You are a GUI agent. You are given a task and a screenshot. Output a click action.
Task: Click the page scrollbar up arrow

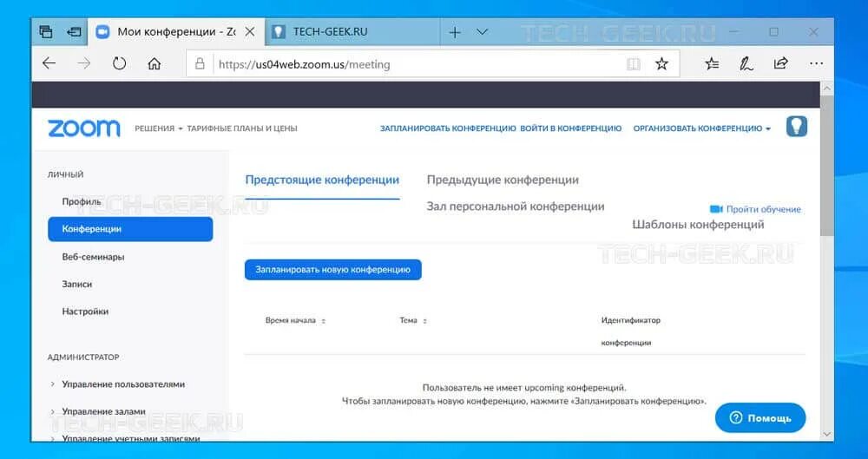click(x=827, y=89)
